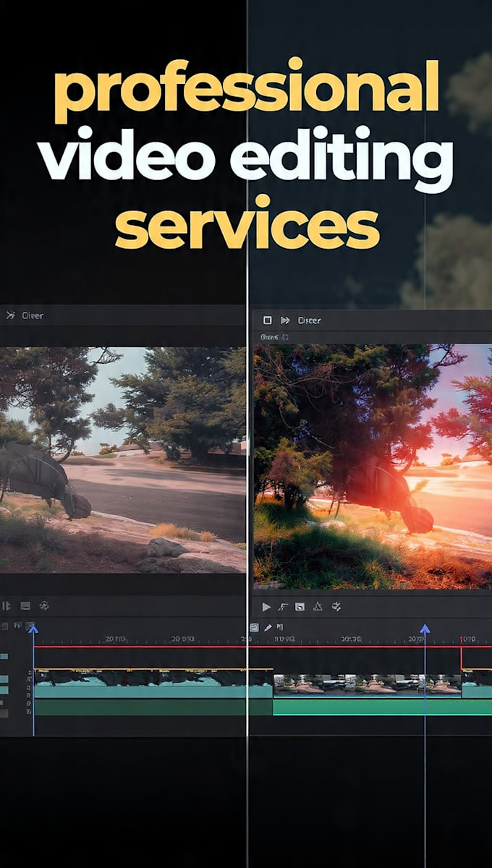The width and height of the screenshot is (492, 868).
Task: Click the left panel Dicer title text
Action: pos(33,315)
